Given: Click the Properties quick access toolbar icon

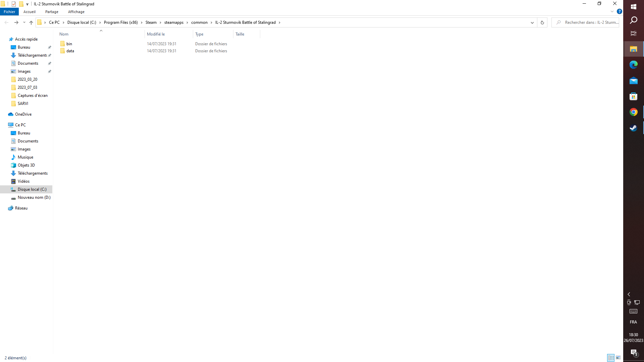Looking at the screenshot, I should [14, 4].
